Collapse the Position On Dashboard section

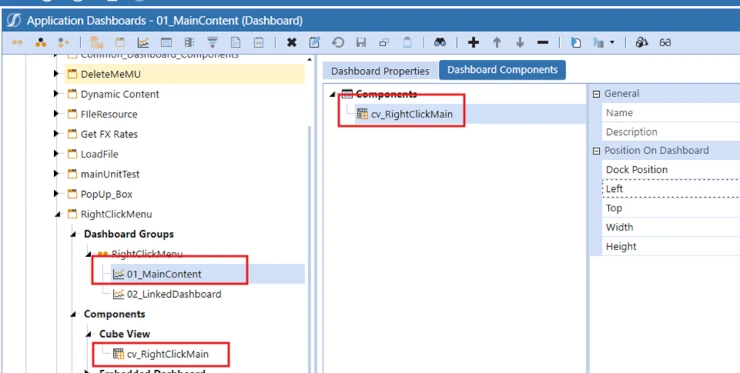pos(596,151)
